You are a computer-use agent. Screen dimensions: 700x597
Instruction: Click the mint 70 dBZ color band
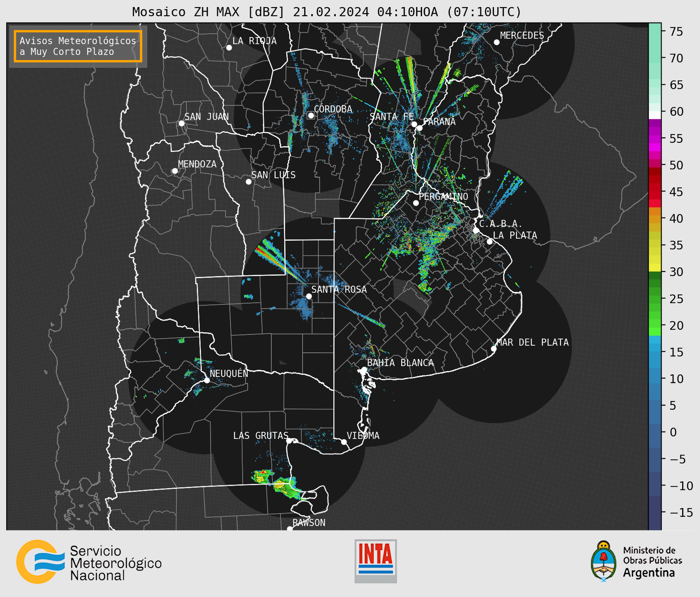click(x=655, y=58)
